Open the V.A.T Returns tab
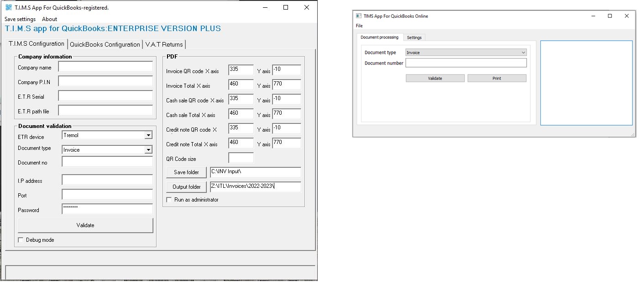 pyautogui.click(x=164, y=44)
